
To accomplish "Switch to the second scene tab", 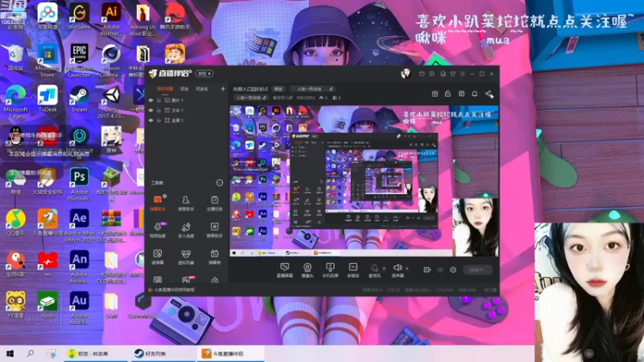I will tap(184, 88).
